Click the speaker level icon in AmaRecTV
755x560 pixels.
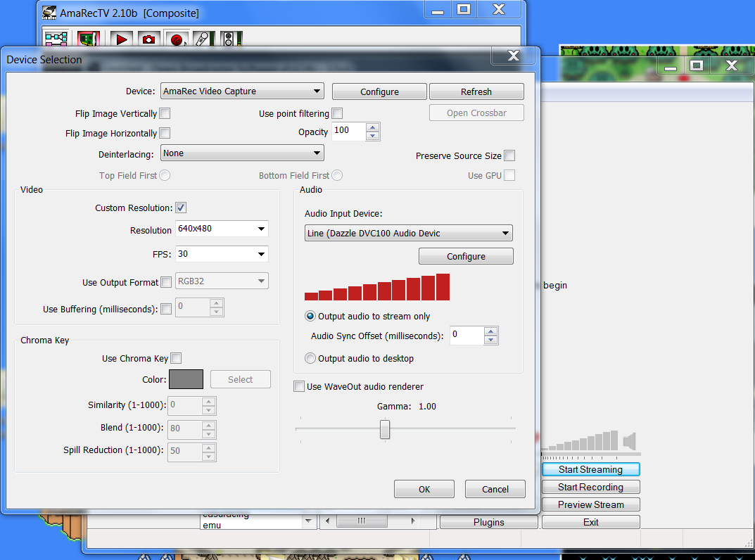(231, 39)
